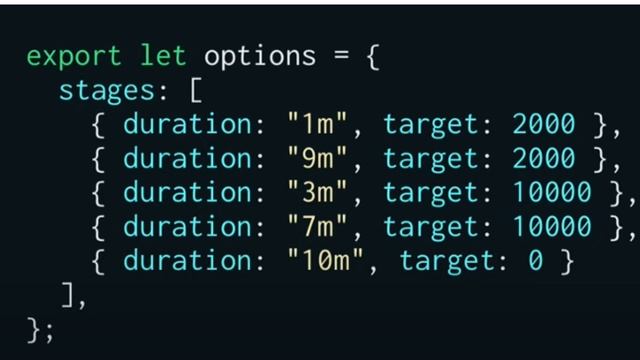Click the 'target' key in the 1m line
Viewport: 640px width, 360px height.
[x=432, y=125]
